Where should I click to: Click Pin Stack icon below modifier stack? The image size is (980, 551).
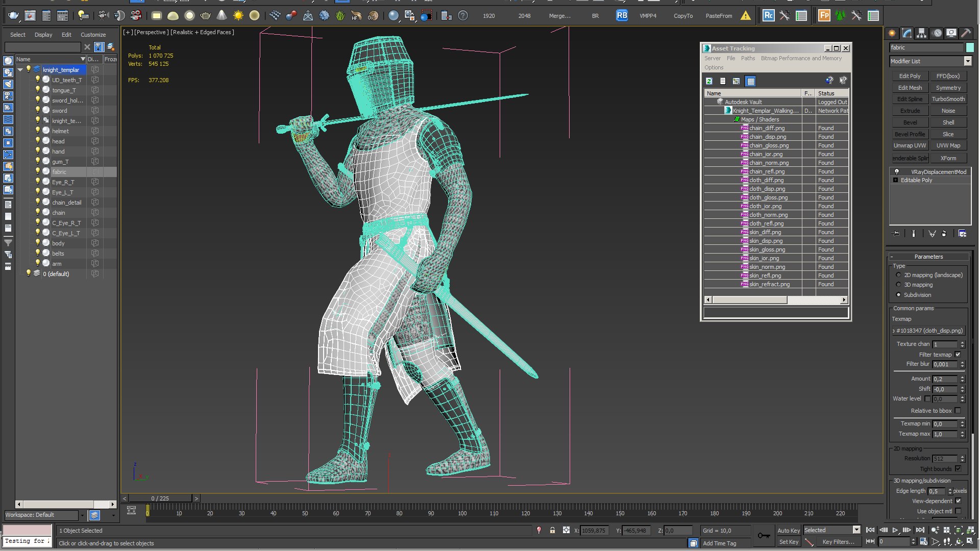[896, 234]
